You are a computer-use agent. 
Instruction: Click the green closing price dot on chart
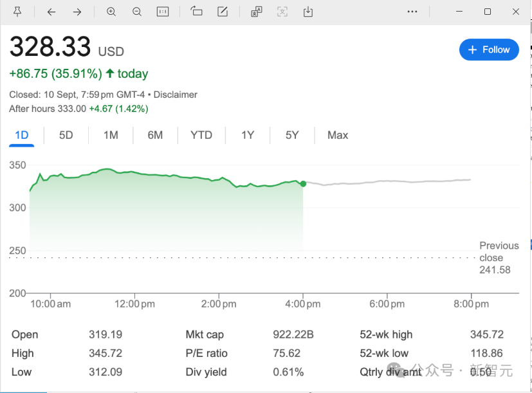click(x=303, y=183)
